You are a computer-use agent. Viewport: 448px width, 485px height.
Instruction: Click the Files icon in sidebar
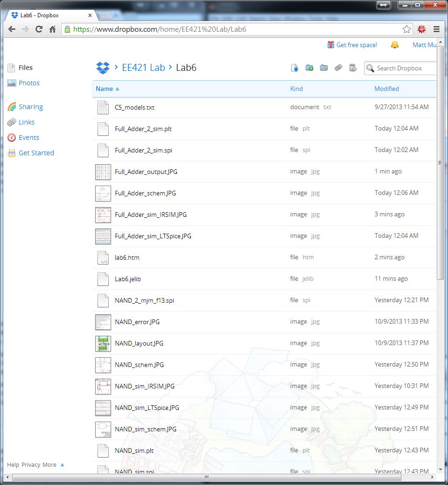(11, 68)
